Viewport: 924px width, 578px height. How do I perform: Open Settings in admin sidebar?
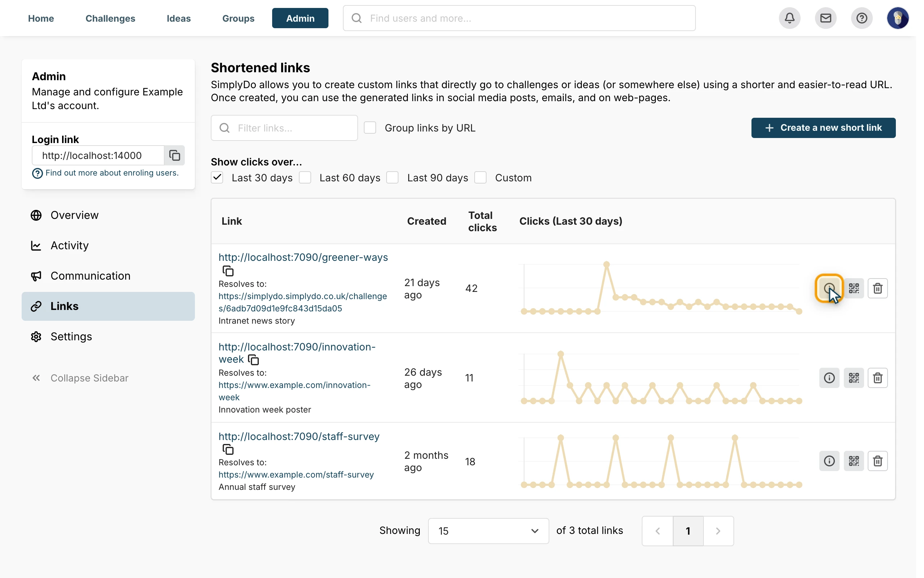tap(108, 336)
